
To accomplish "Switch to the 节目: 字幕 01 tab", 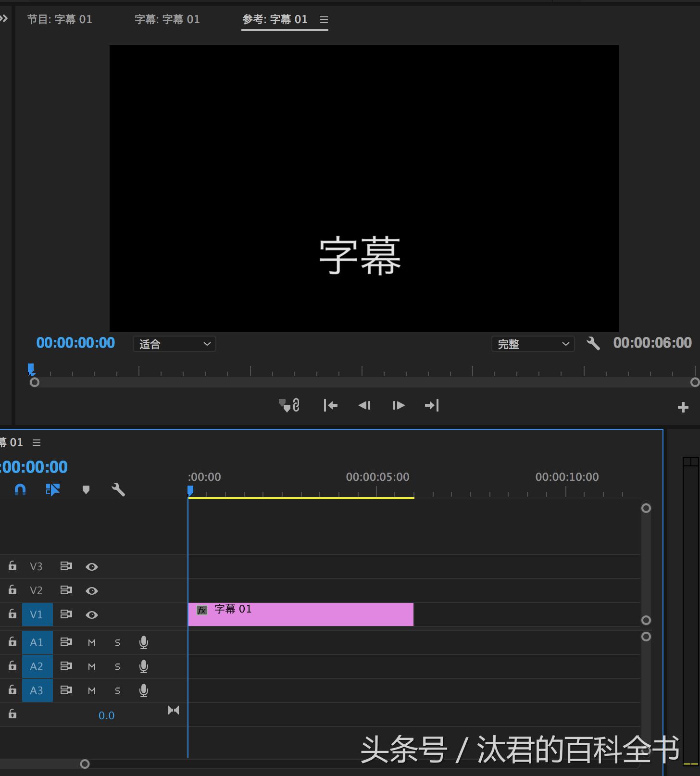I will [60, 19].
